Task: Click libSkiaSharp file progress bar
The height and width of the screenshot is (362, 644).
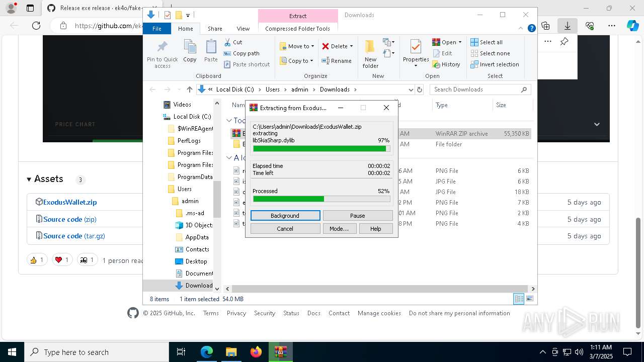Action: (321, 149)
